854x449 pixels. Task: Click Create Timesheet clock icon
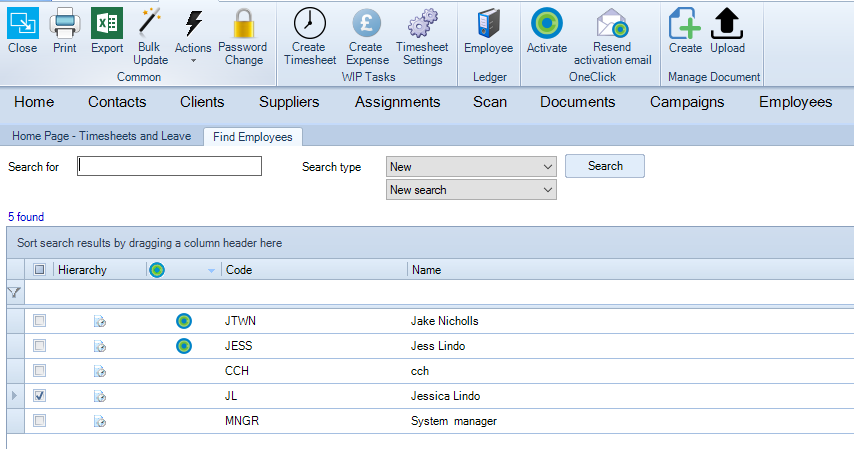309,23
